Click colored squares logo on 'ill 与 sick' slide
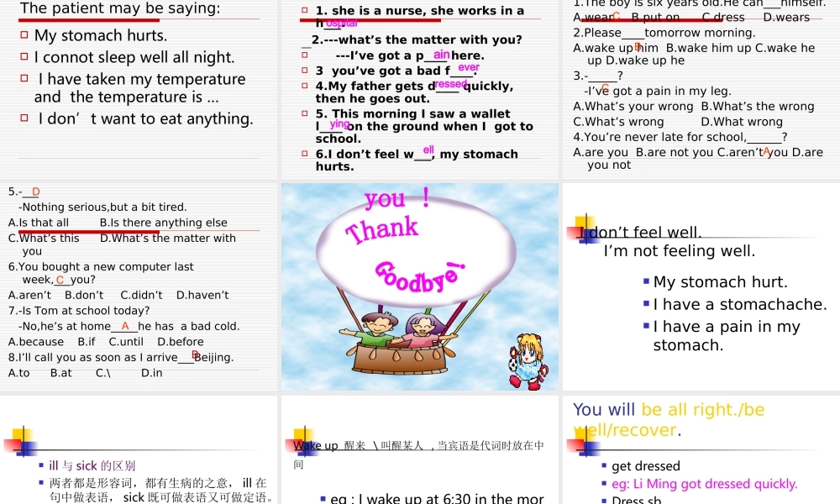Image resolution: width=840 pixels, height=504 pixels. [x=20, y=442]
